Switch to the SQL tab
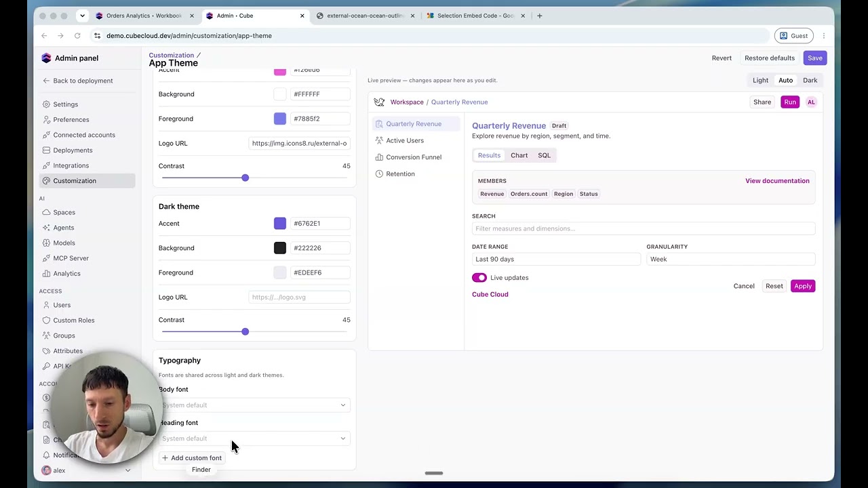This screenshot has width=868, height=488. pos(545,155)
